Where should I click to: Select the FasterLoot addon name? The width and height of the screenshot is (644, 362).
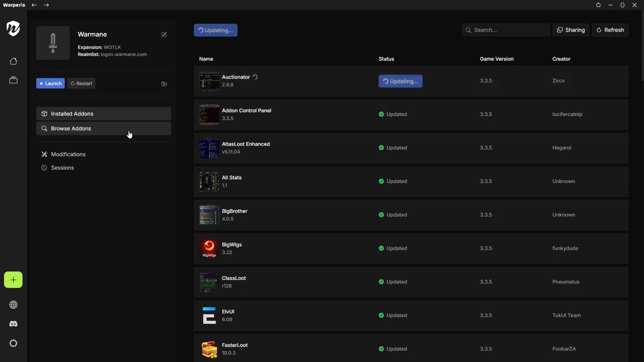234,345
